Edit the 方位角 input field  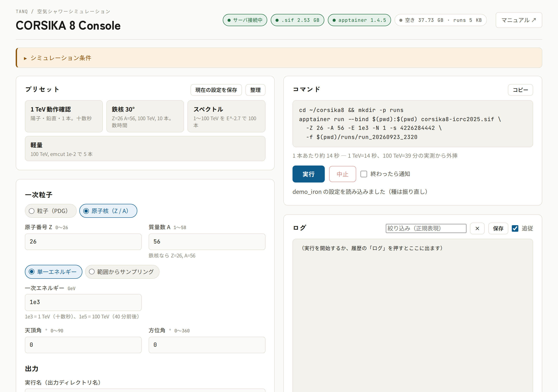[x=207, y=345]
